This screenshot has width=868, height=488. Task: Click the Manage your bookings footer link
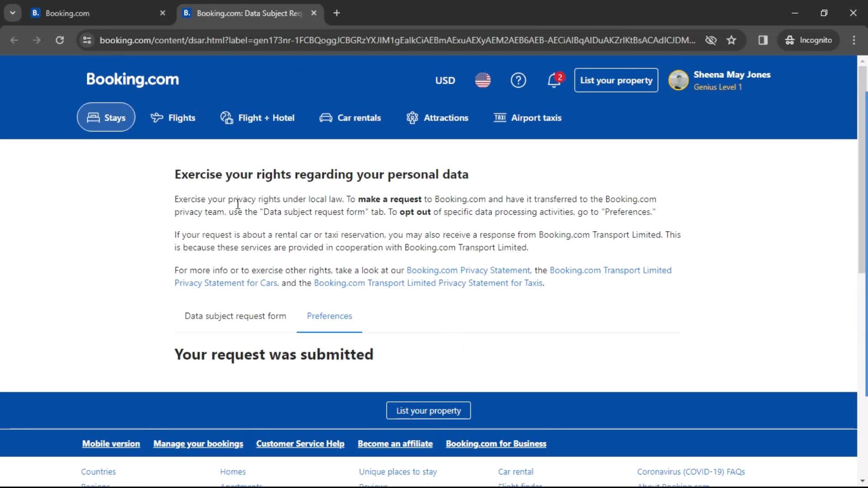point(198,443)
